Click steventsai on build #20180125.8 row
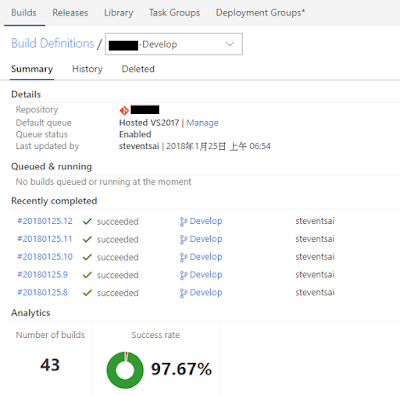The width and height of the screenshot is (400, 395). coord(315,292)
